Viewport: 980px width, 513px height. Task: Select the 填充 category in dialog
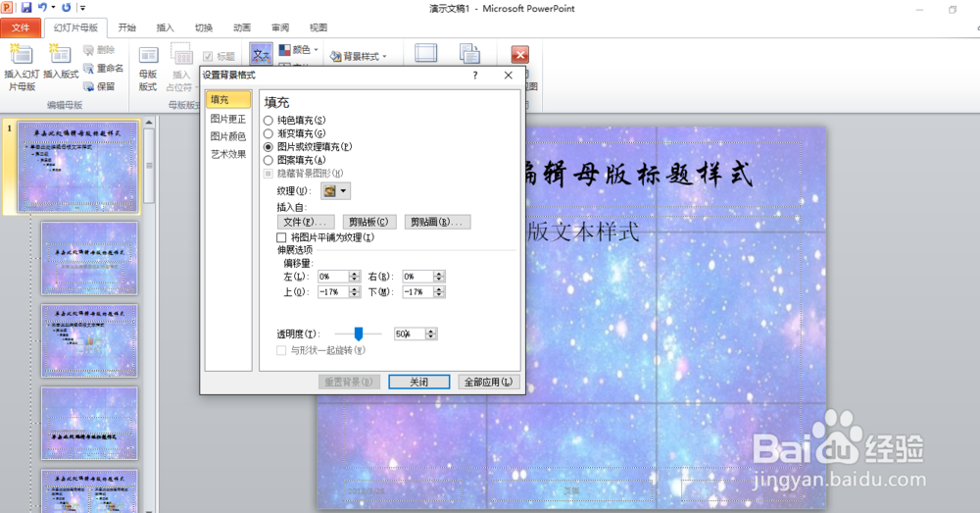[228, 99]
